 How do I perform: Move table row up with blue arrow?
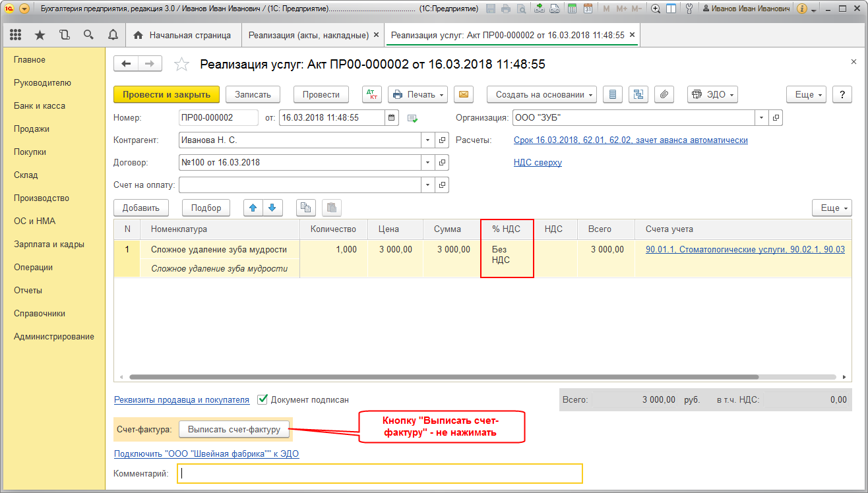253,208
